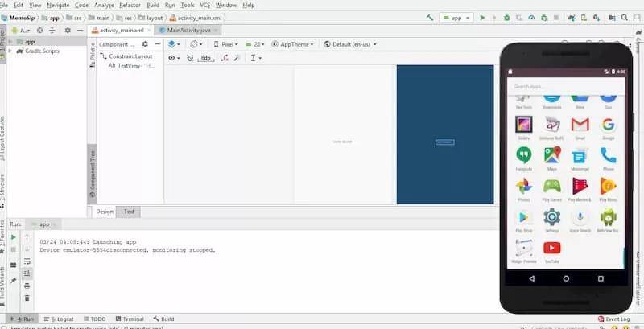Switch to the MainActivity.java tab
The width and height of the screenshot is (644, 329).
point(188,31)
